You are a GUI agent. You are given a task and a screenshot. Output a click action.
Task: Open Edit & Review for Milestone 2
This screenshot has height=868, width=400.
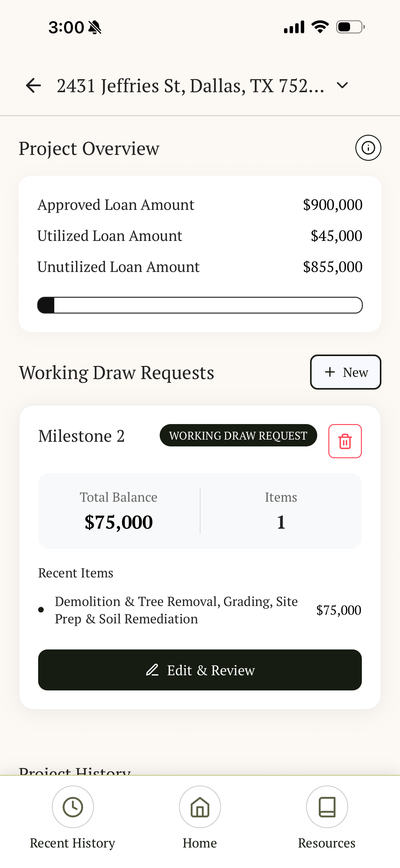click(x=200, y=670)
